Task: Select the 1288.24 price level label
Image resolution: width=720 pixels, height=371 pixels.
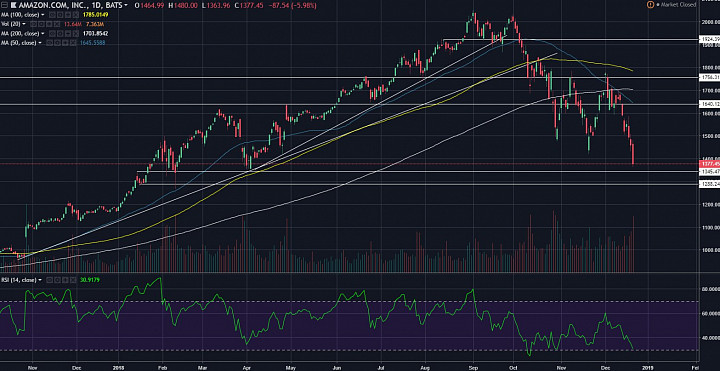Action: 709,184
